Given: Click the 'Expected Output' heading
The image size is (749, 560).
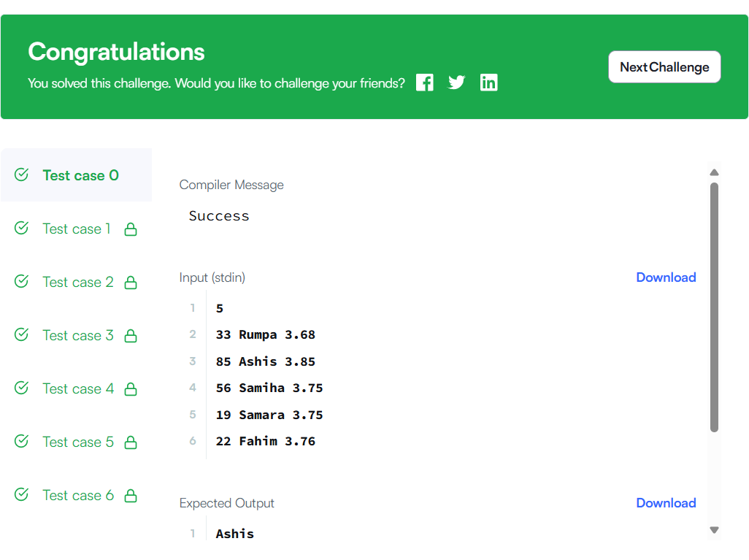Looking at the screenshot, I should point(226,502).
